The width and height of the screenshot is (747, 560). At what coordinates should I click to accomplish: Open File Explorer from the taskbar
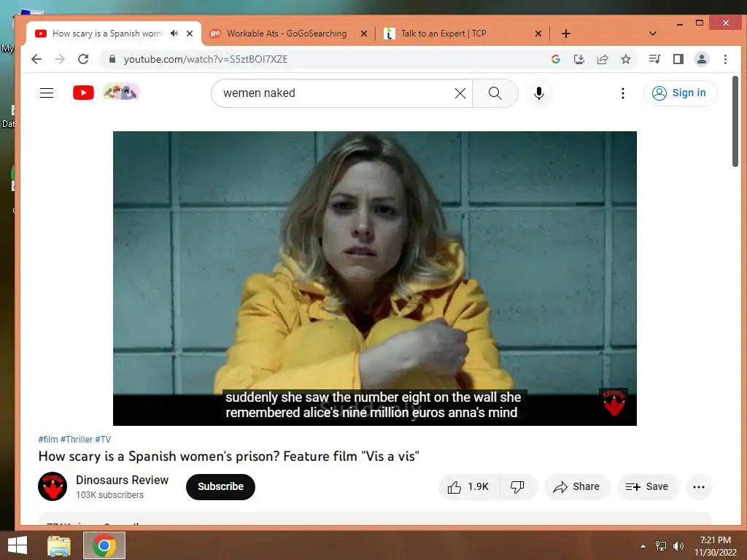pos(59,545)
